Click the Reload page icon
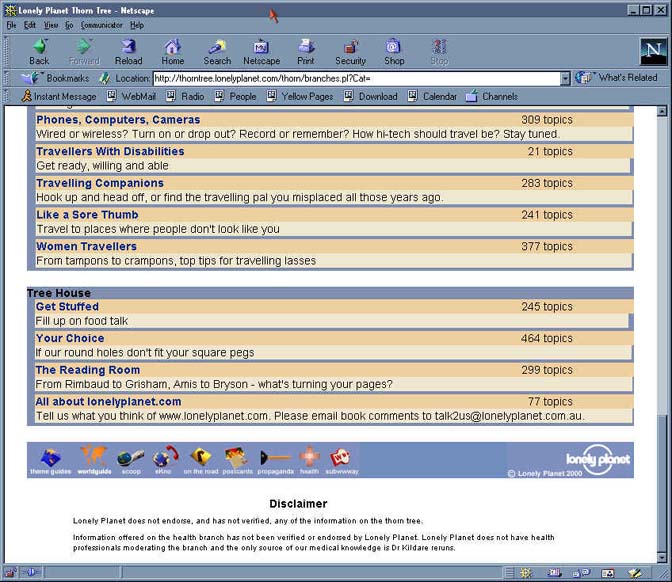The image size is (672, 582). click(128, 51)
